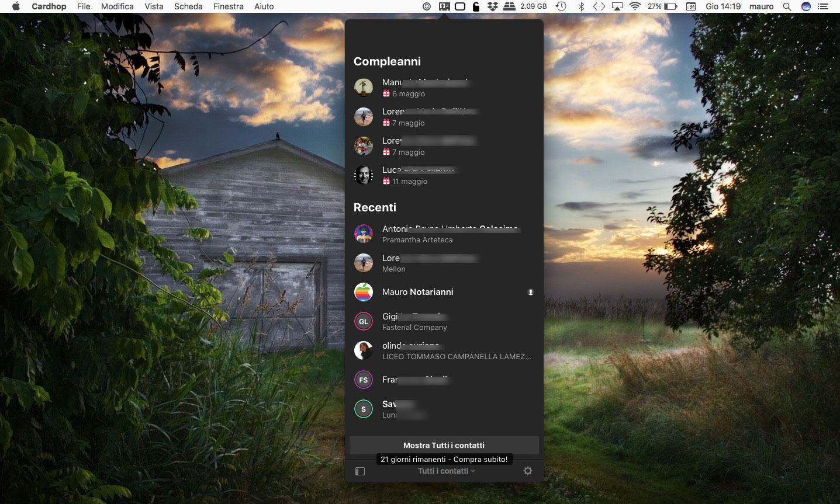Toggle the sidebar panel icon in Cardhop footer
This screenshot has width=840, height=504.
(x=360, y=471)
